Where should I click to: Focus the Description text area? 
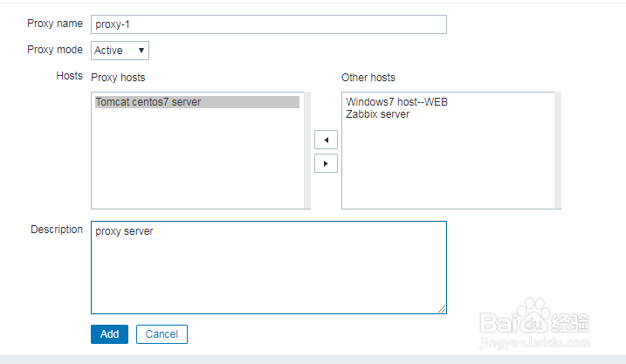(x=269, y=267)
